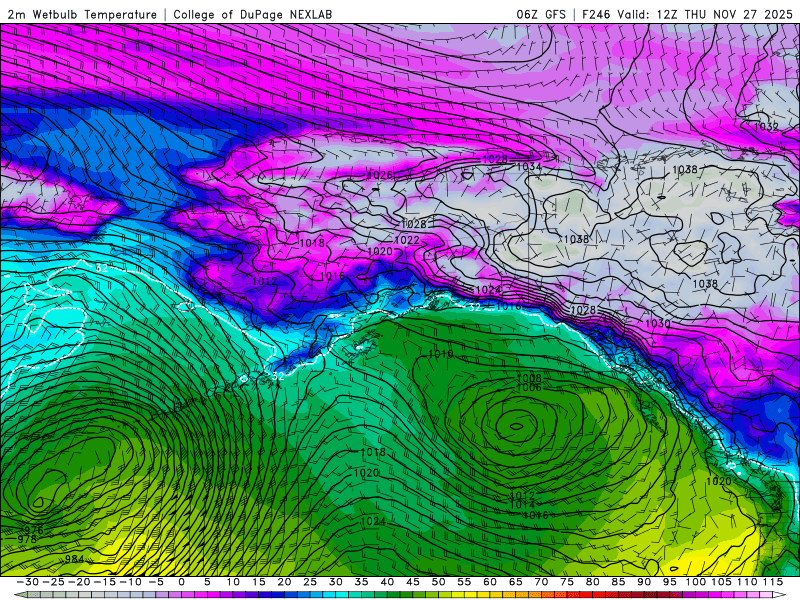Click the "06Z GFS" model run label
The image size is (800, 600).
tap(541, 15)
